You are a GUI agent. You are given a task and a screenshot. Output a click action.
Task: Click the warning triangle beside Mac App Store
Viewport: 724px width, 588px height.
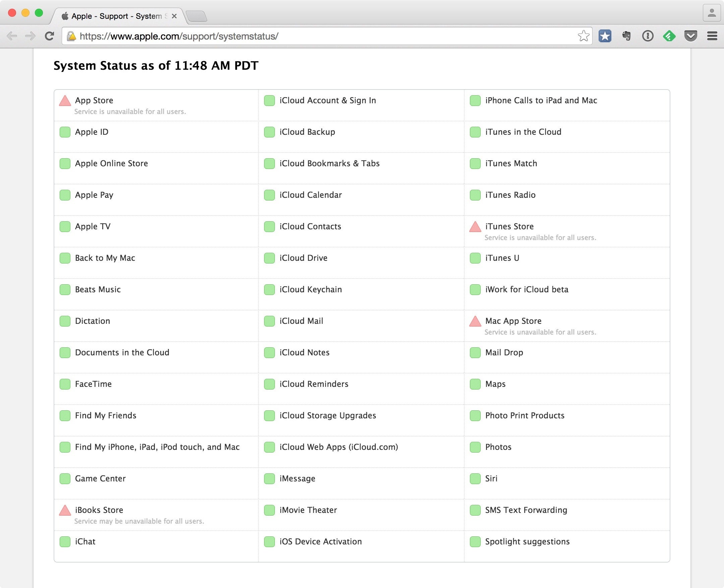475,321
